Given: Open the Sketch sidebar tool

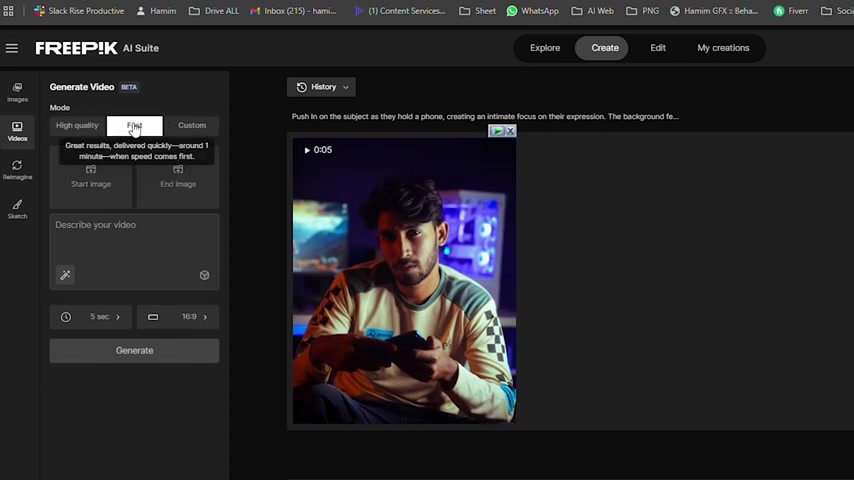Looking at the screenshot, I should (x=17, y=209).
